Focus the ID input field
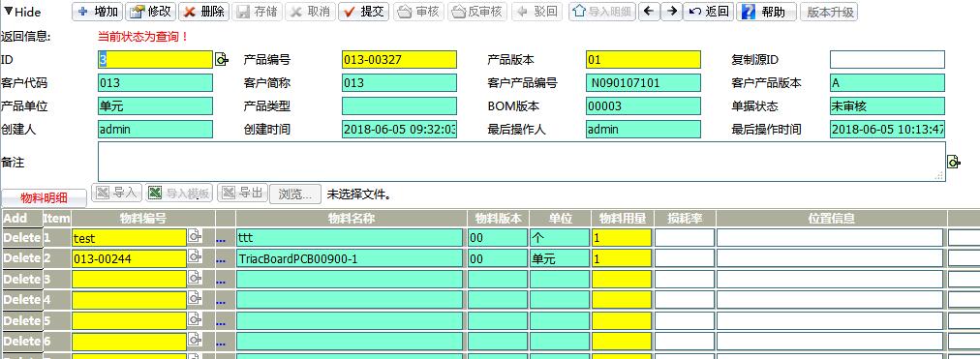980x359 pixels. tap(156, 60)
